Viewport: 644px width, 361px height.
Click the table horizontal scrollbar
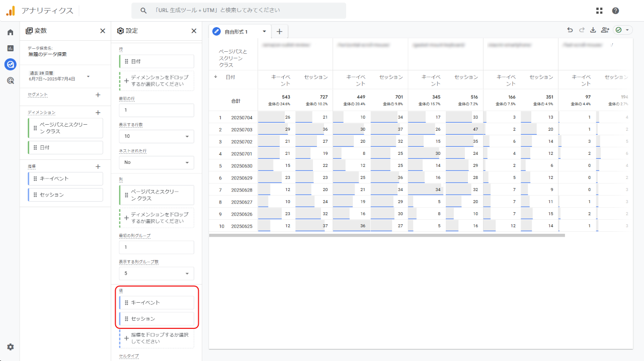[387, 235]
